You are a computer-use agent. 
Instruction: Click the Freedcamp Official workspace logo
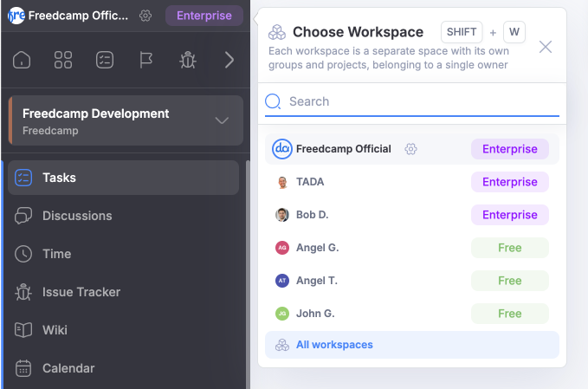pos(282,149)
